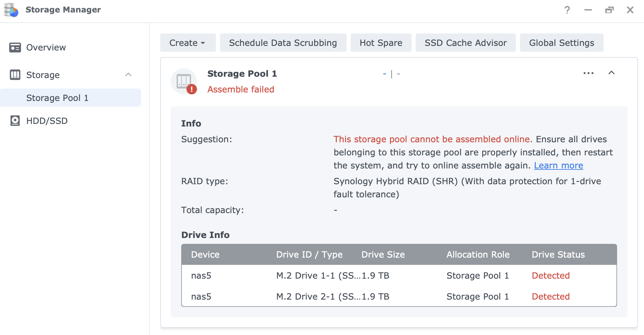Open the Create dropdown
The image size is (644, 335).
coord(187,43)
